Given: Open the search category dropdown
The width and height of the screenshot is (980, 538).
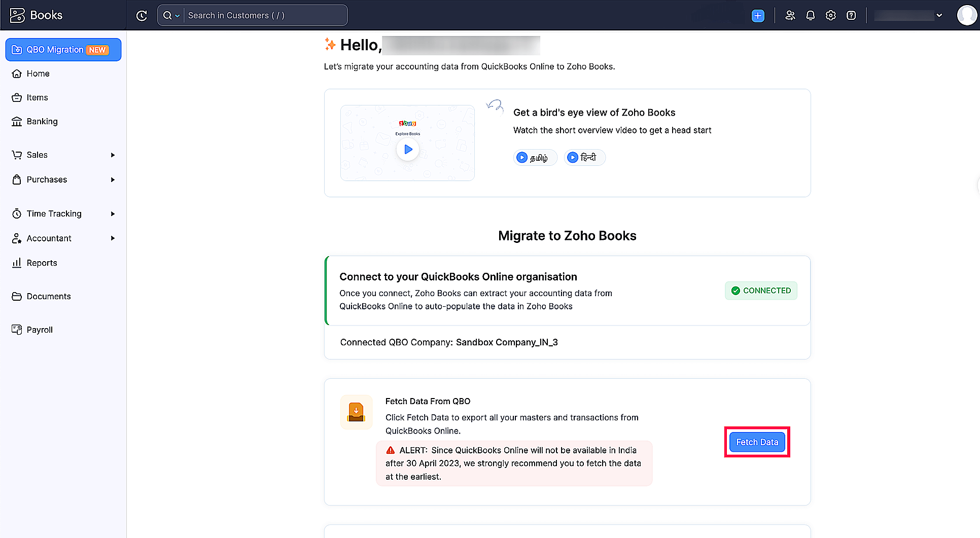Looking at the screenshot, I should pyautogui.click(x=177, y=15).
